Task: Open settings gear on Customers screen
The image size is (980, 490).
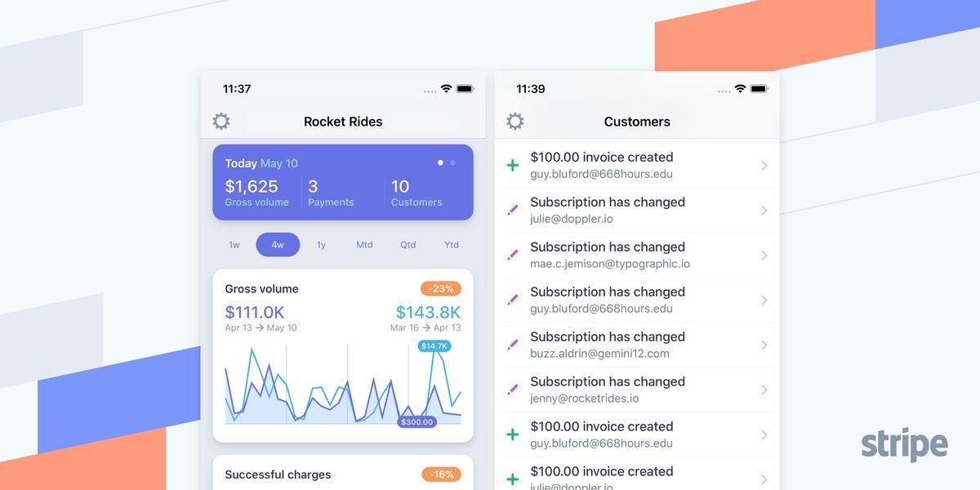Action: click(x=514, y=122)
